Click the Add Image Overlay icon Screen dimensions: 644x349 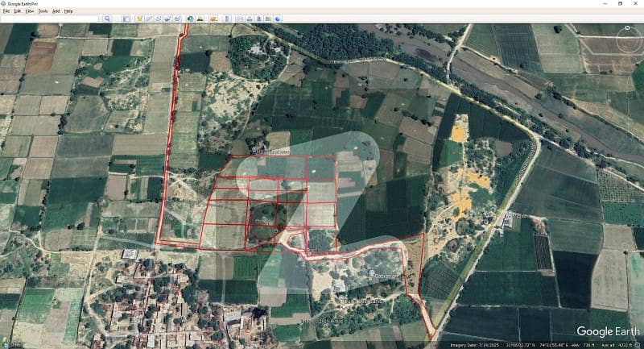[x=168, y=19]
